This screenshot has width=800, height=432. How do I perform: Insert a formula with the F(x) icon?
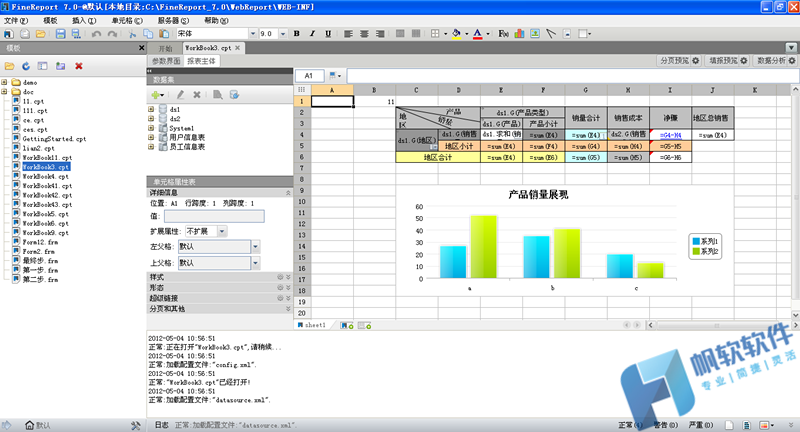(504, 34)
